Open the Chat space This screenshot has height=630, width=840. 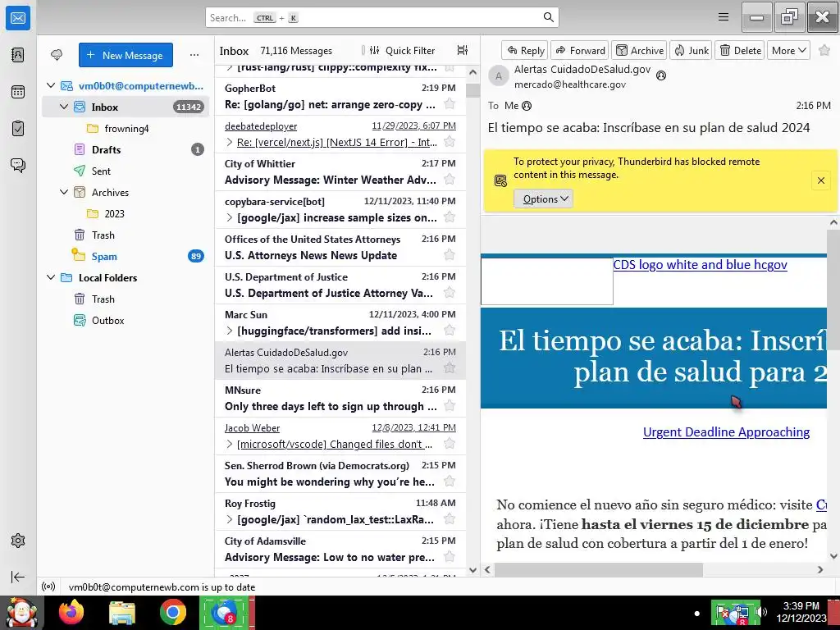[x=18, y=165]
